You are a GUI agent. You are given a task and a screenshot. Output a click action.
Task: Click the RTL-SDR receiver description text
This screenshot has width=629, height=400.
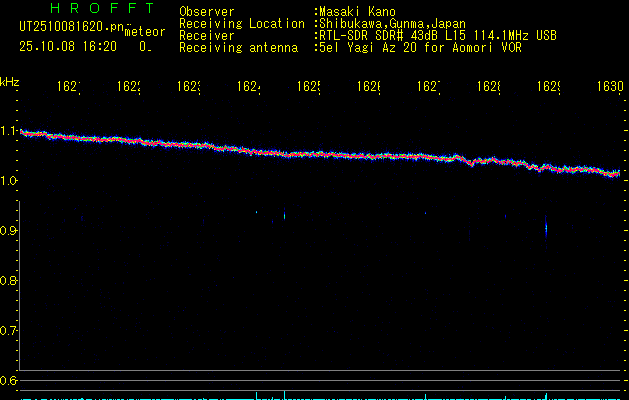tap(438, 35)
